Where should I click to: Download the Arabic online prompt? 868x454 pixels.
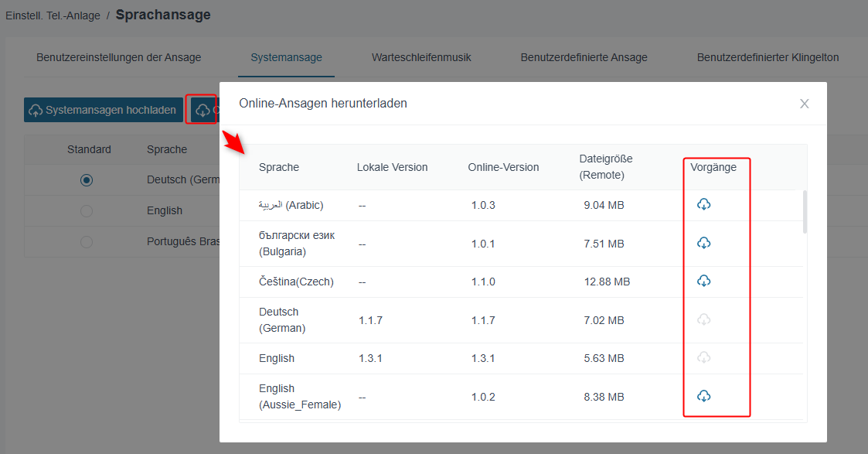click(703, 204)
